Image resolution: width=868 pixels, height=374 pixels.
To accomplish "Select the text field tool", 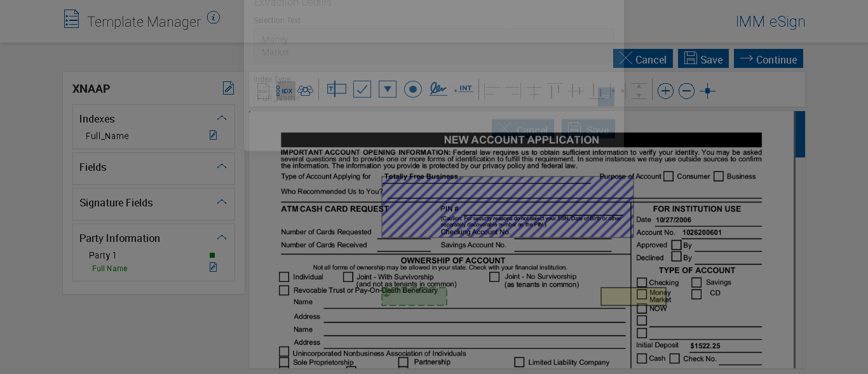I will point(336,90).
